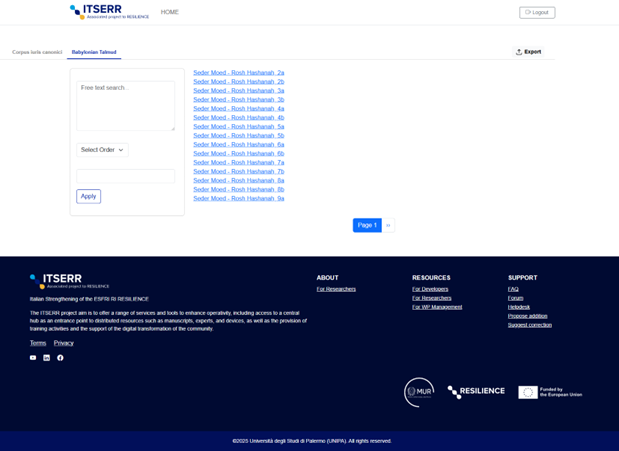Expand the Select Order dropdown
Image resolution: width=619 pixels, height=451 pixels.
pyautogui.click(x=102, y=150)
